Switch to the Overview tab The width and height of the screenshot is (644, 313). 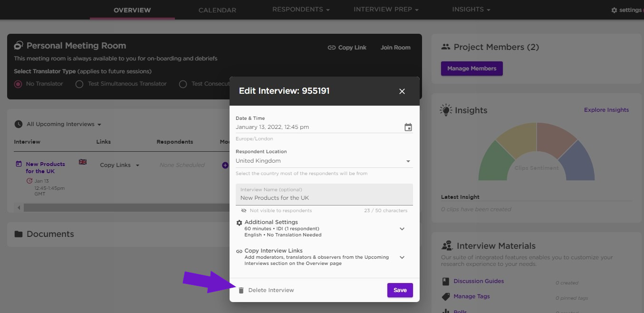point(132,10)
